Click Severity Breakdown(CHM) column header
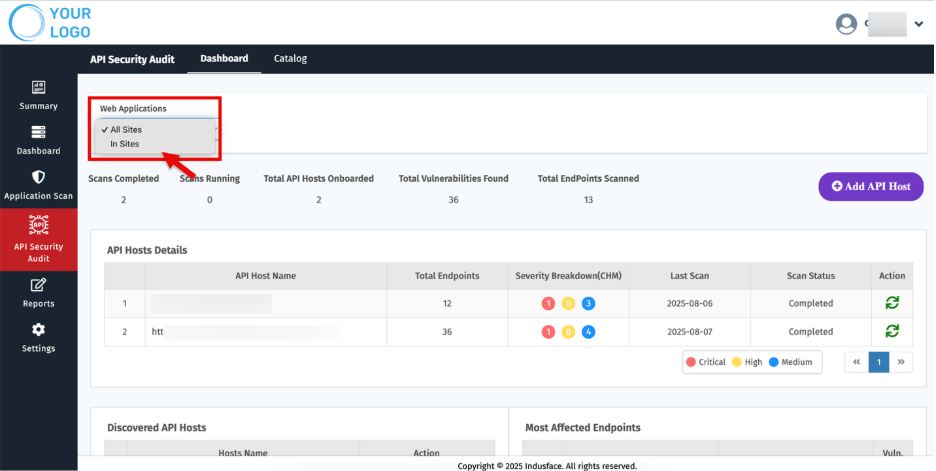 [x=568, y=276]
